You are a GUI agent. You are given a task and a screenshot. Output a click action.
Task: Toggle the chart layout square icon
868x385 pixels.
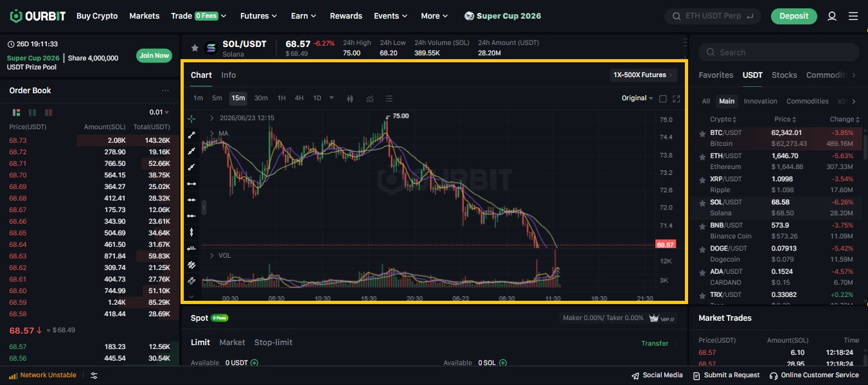point(663,98)
